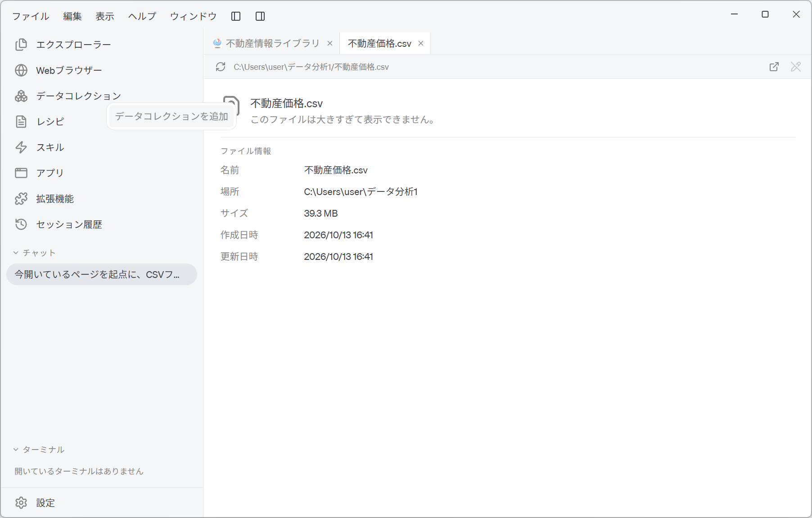The height and width of the screenshot is (518, 812).
Task: Collapse the チャット section
Action: tap(34, 253)
